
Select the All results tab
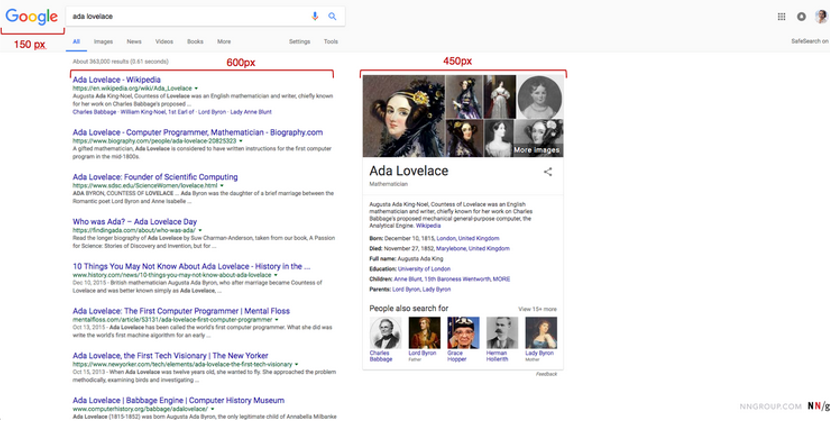[x=76, y=42]
